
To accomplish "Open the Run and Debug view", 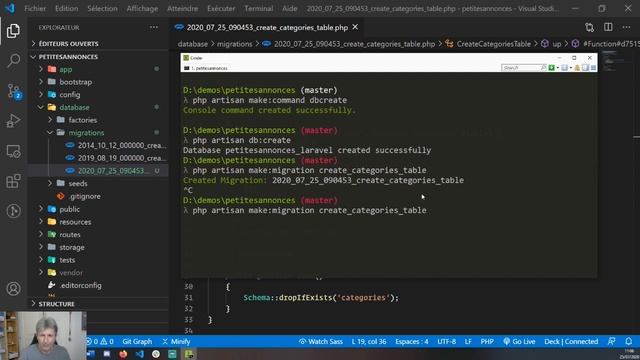I will [x=13, y=121].
